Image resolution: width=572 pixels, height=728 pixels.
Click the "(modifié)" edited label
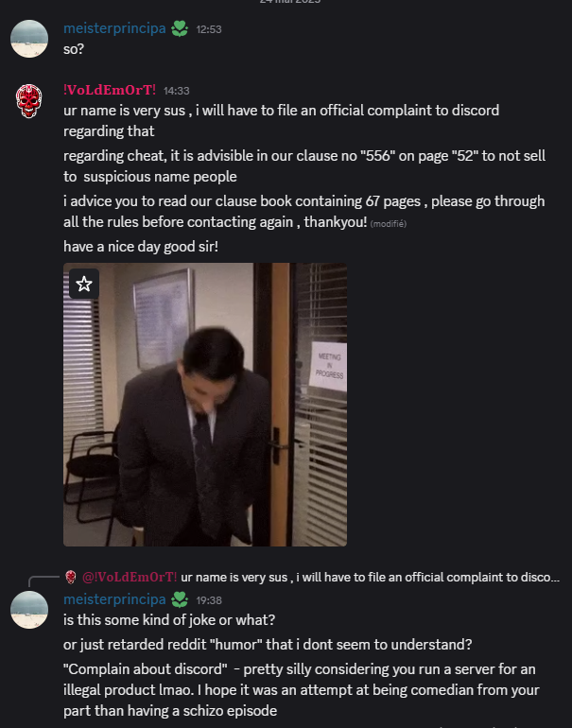[x=389, y=224]
